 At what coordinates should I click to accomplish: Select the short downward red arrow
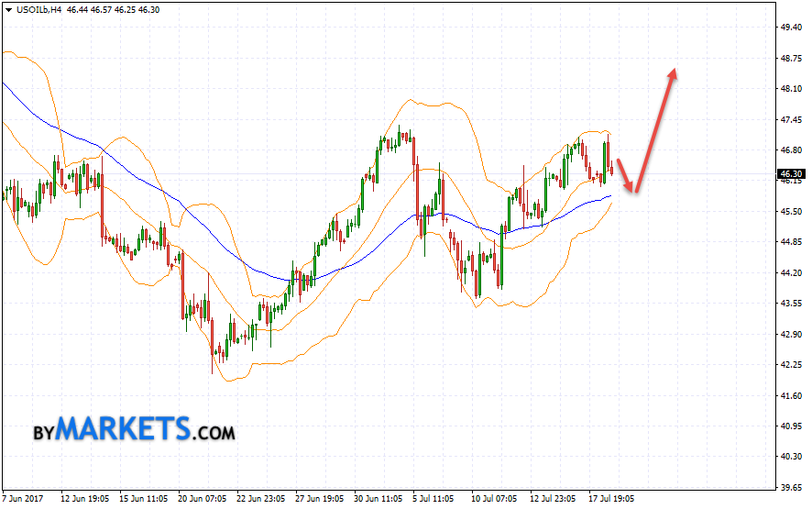point(624,175)
